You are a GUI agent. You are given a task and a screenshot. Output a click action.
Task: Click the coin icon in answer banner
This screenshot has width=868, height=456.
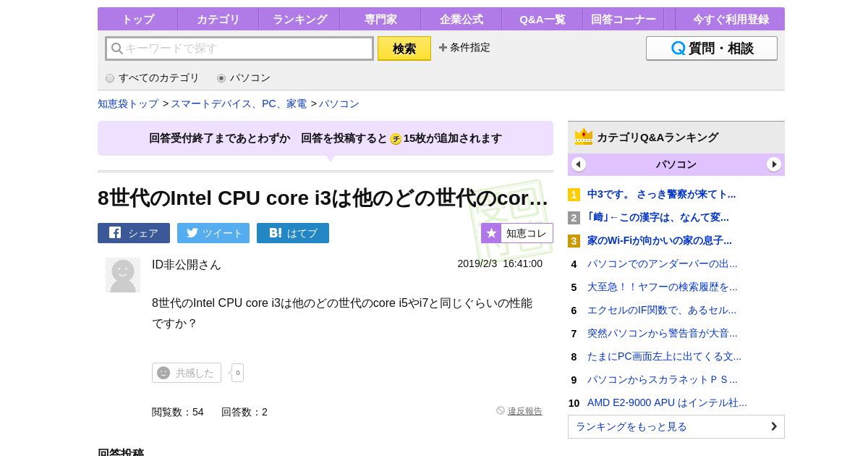tap(396, 139)
